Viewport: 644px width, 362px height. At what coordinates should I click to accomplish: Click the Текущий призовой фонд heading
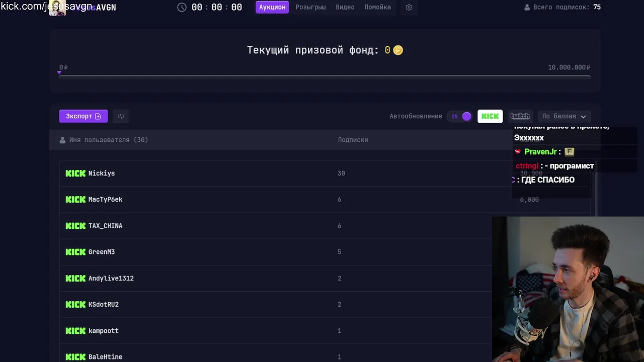click(312, 50)
